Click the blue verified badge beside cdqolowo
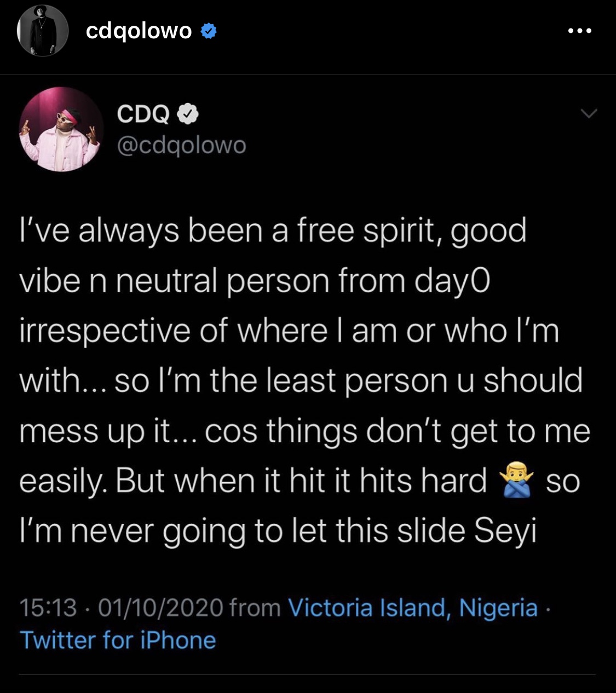 (209, 32)
